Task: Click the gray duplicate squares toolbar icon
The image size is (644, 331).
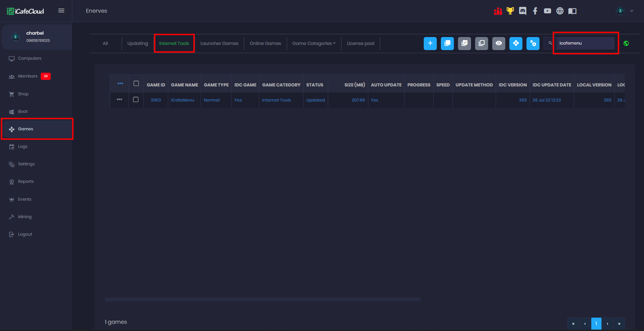Action: 482,43
